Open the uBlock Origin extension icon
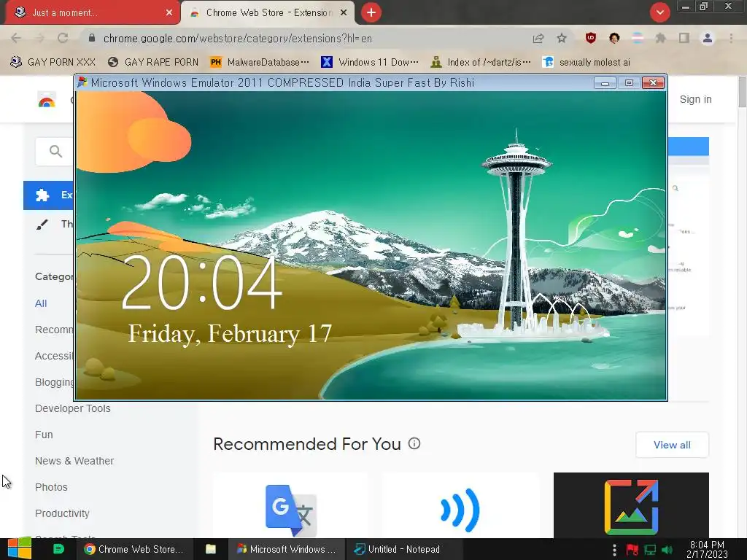747x560 pixels. click(x=591, y=38)
